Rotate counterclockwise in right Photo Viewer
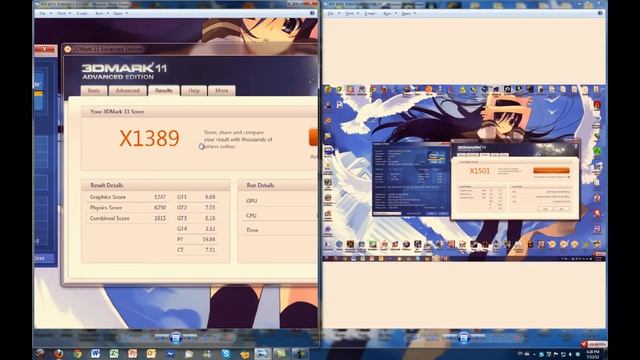Screen dimensions: 640x360 pyautogui.click(x=493, y=338)
